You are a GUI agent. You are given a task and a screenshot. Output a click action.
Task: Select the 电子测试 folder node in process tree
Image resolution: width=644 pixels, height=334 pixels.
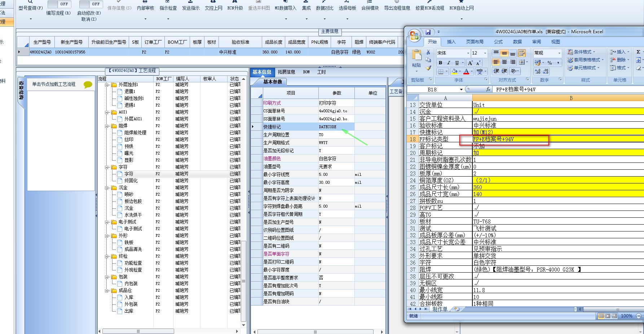click(x=127, y=222)
